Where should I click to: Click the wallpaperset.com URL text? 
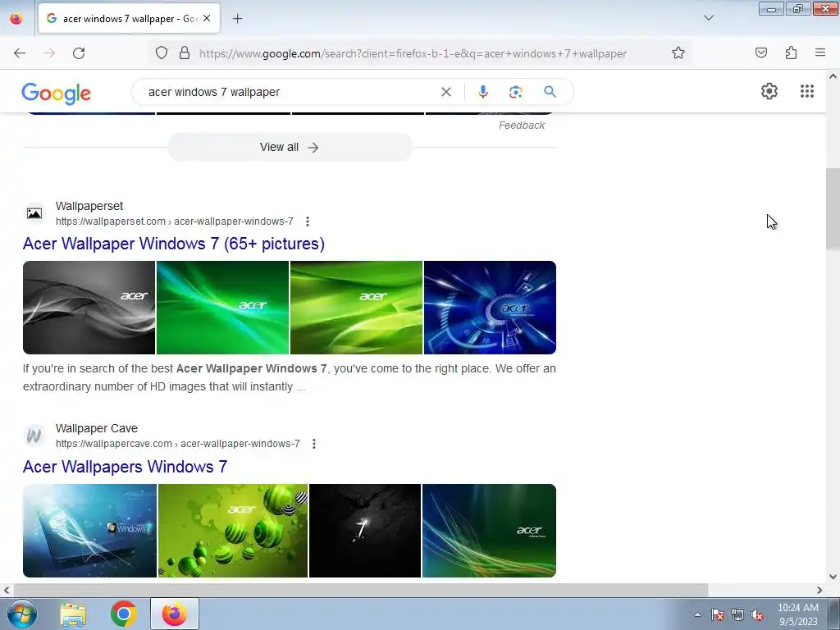(x=175, y=221)
